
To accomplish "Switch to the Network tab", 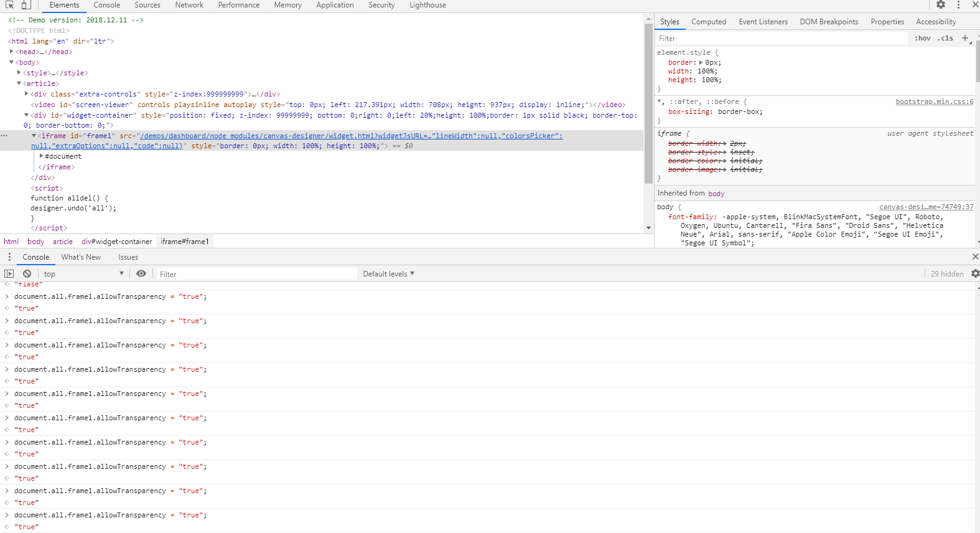I will point(189,5).
